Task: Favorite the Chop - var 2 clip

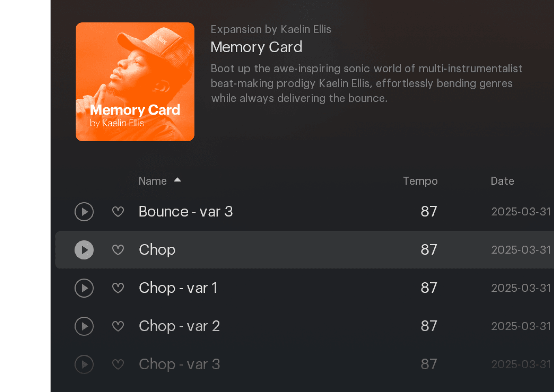Action: coord(118,326)
